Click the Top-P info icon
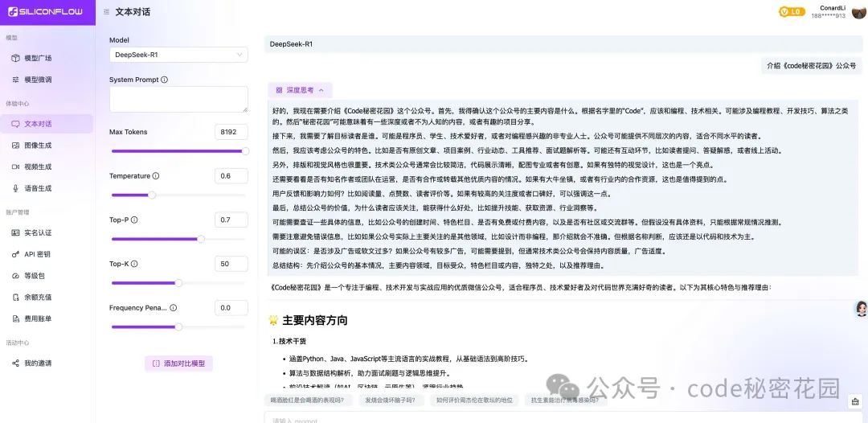 pyautogui.click(x=134, y=220)
